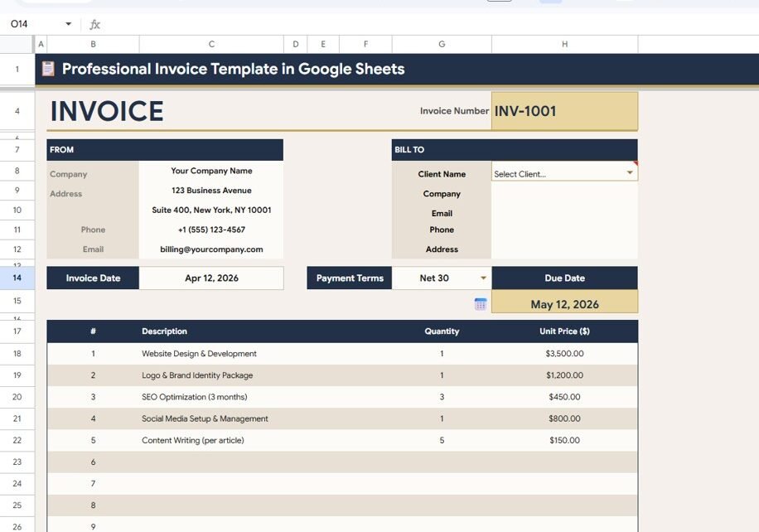Select column H header
This screenshot has width=759, height=532.
[564, 45]
